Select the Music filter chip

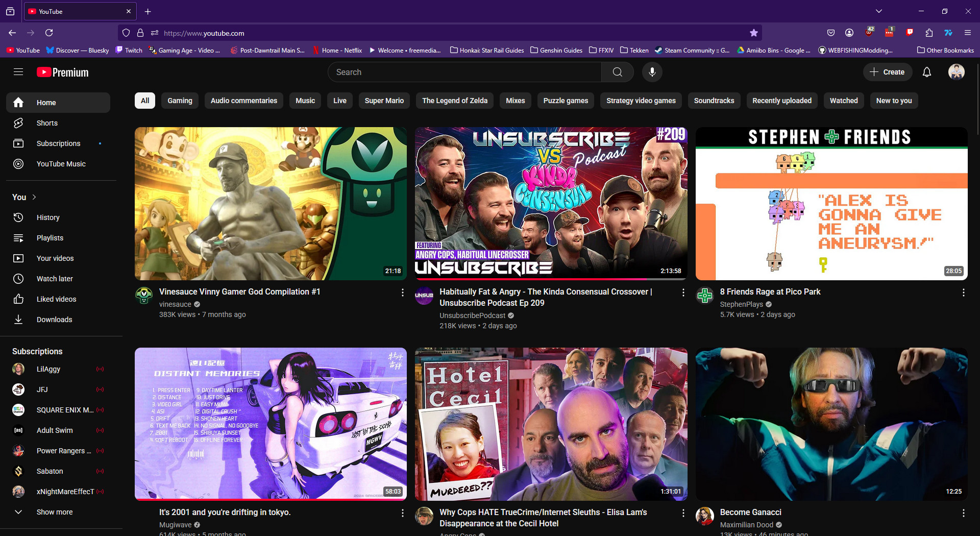(305, 101)
